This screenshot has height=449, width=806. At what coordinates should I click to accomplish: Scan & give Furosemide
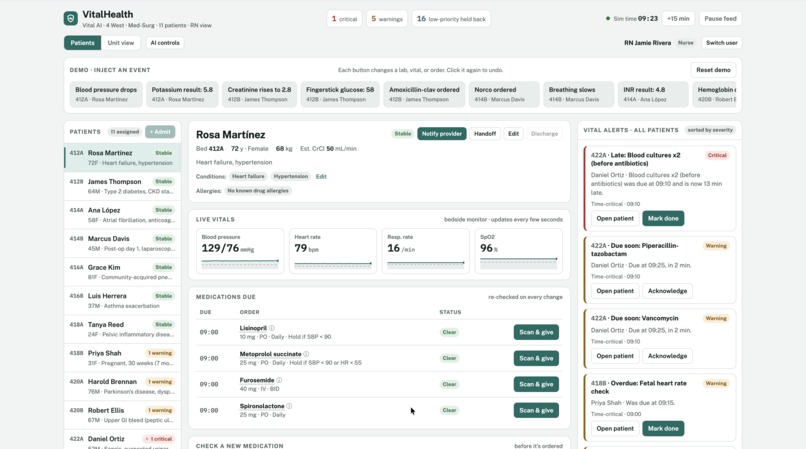click(x=536, y=384)
